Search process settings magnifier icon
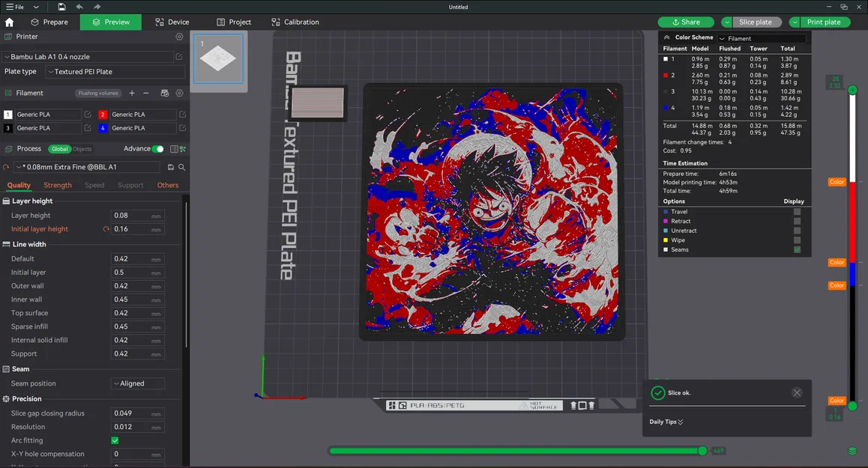868x468 pixels. 181,167
